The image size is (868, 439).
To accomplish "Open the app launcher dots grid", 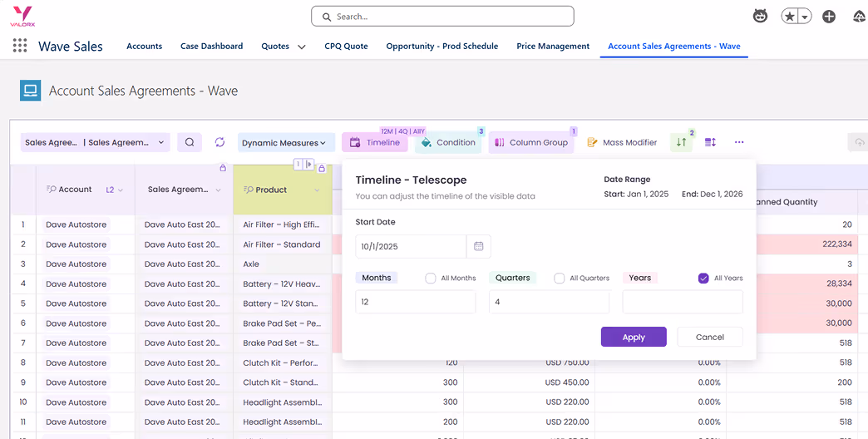I will [x=20, y=46].
